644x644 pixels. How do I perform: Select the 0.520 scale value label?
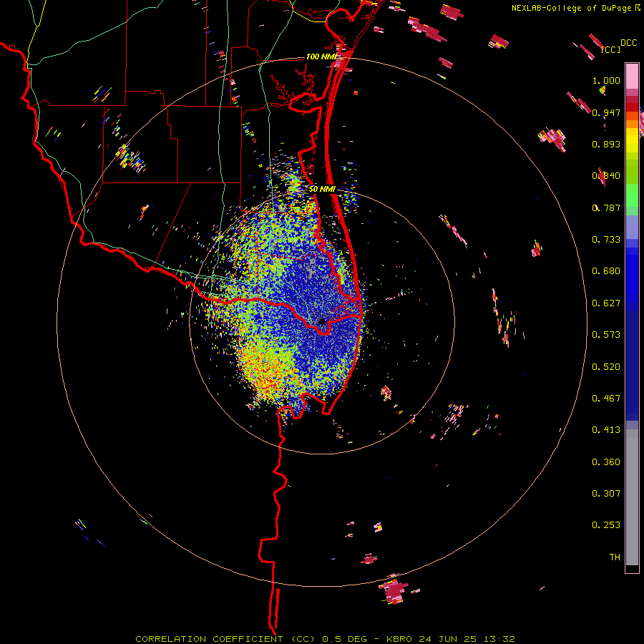tap(606, 367)
